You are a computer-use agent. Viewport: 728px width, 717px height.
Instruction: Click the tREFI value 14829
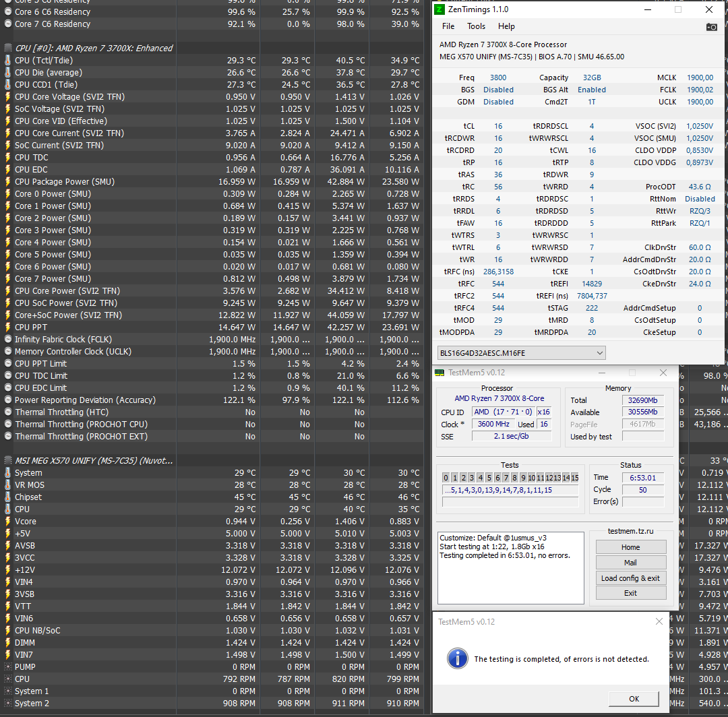(x=592, y=284)
